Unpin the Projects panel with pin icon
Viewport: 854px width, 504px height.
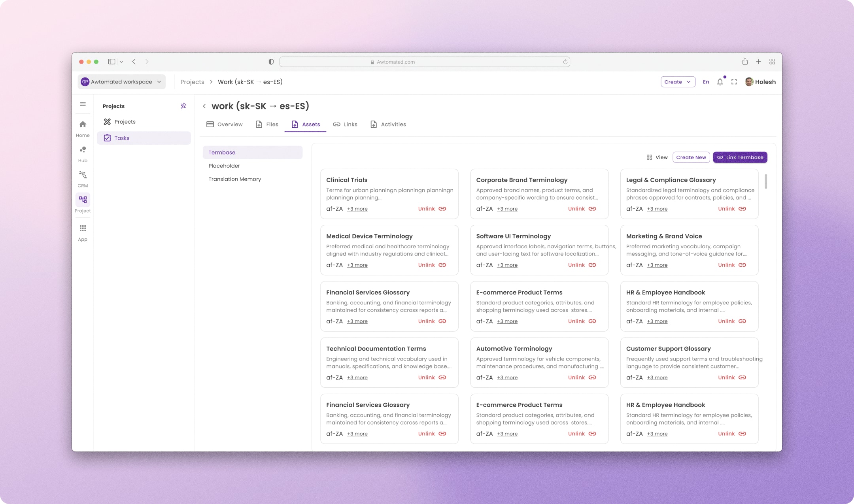(x=183, y=106)
